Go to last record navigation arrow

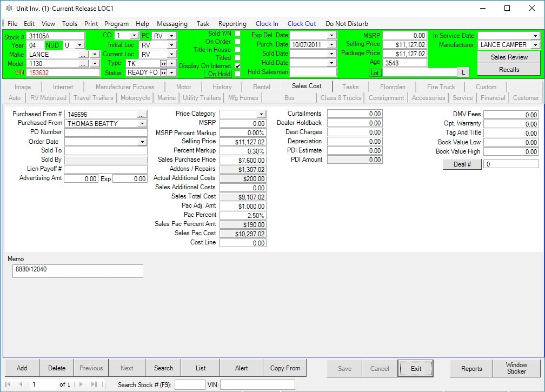[x=94, y=384]
